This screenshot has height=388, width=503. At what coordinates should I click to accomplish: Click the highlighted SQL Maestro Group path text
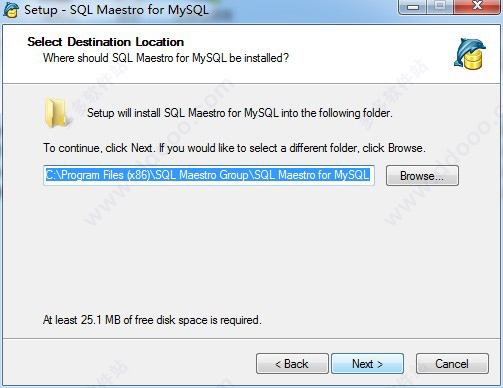click(x=207, y=175)
